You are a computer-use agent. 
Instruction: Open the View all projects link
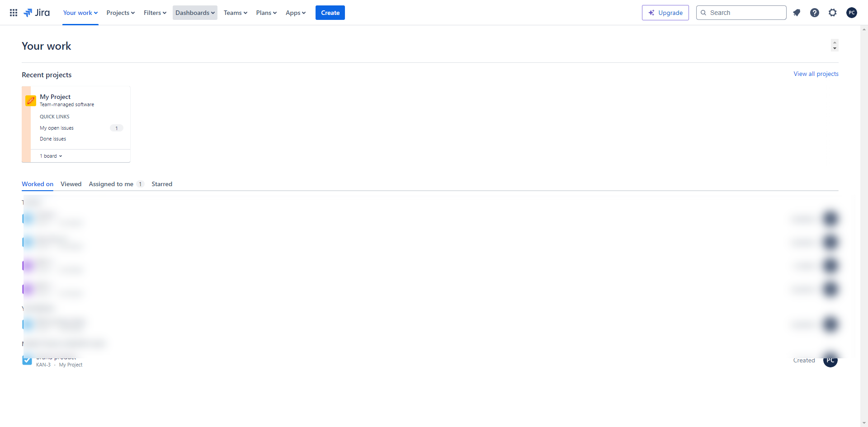point(816,74)
